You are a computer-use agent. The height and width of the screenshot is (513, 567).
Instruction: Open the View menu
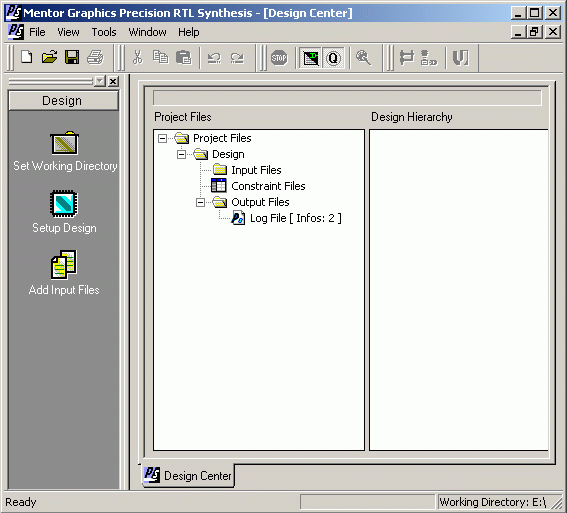(68, 32)
